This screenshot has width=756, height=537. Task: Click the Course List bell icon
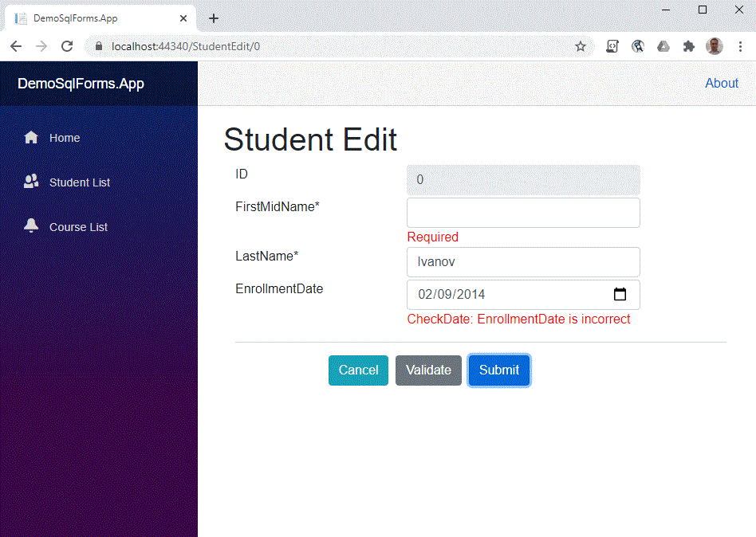31,225
